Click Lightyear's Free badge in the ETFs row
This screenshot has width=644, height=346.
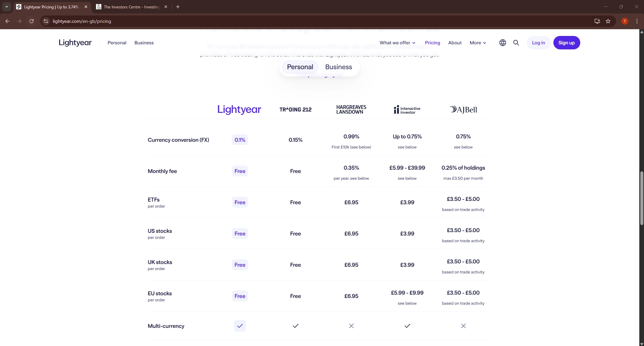(240, 202)
